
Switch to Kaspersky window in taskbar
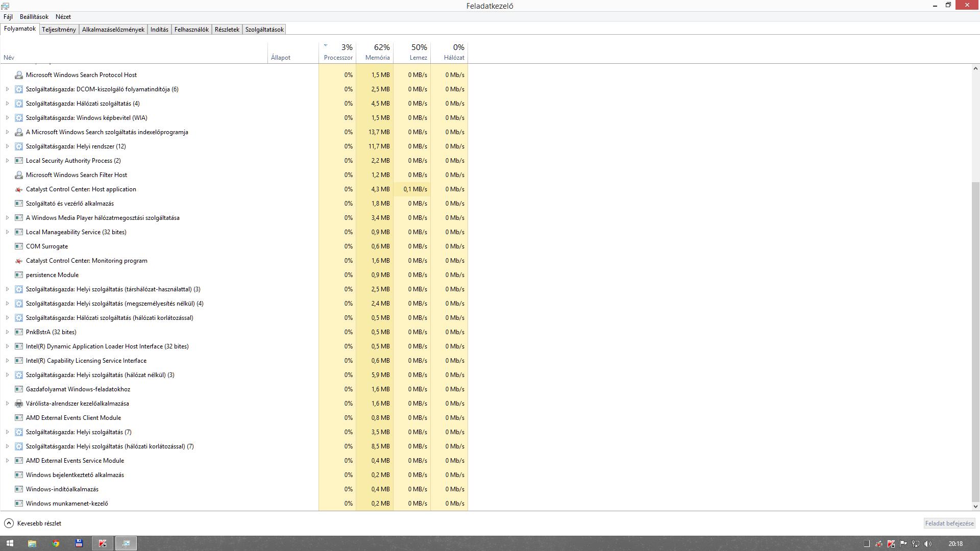click(x=103, y=543)
